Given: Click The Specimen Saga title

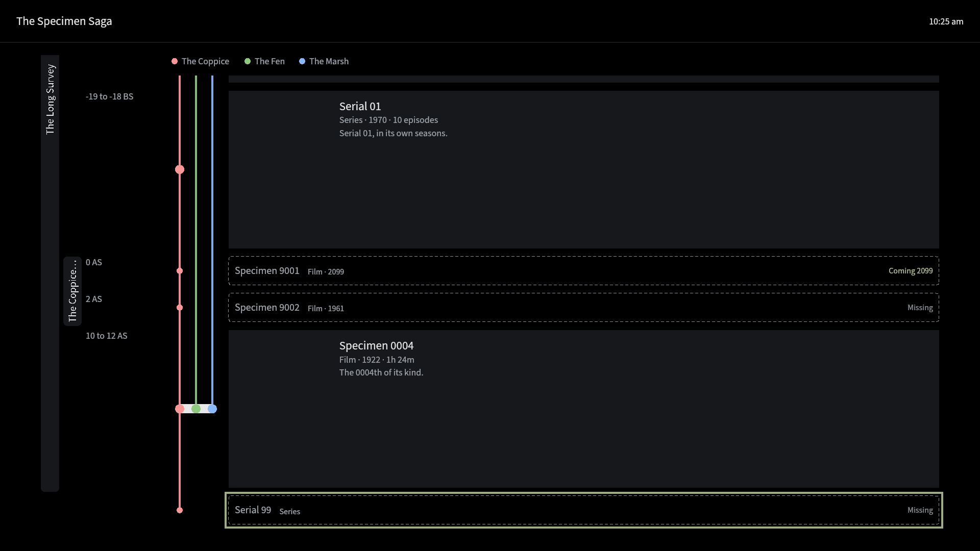Looking at the screenshot, I should click(x=64, y=21).
